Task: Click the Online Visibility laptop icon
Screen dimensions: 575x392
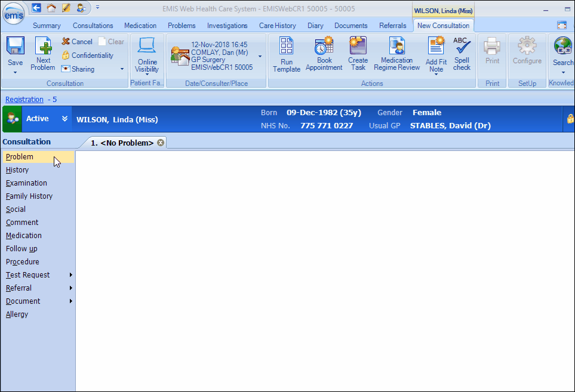Action: 147,46
